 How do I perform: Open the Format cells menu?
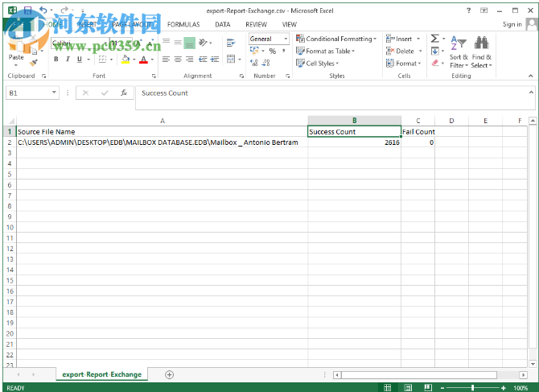(404, 64)
